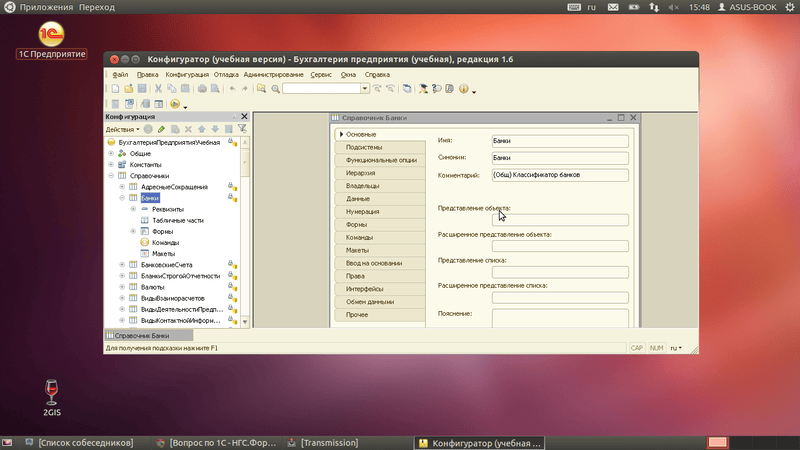Click the New document toolbar icon

113,89
